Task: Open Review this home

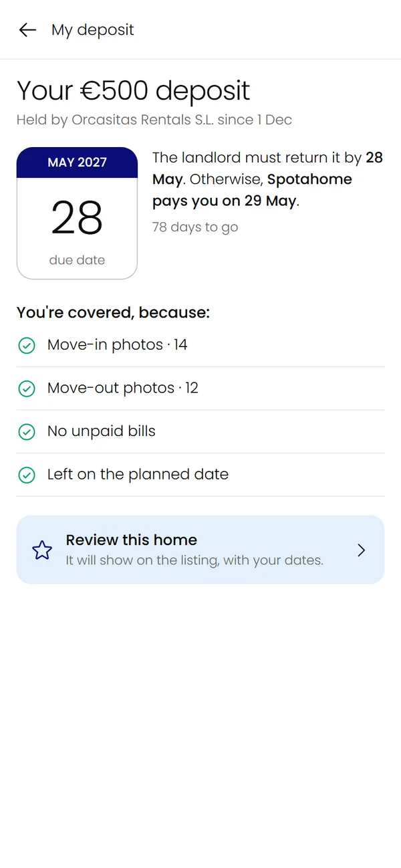Action: click(200, 550)
